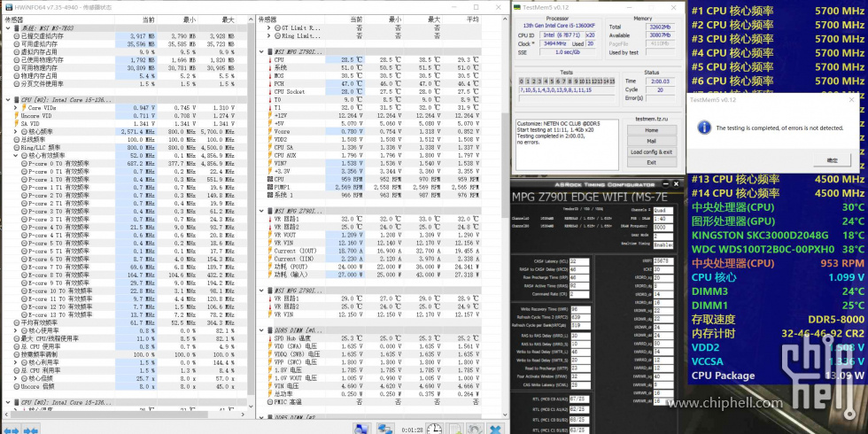This screenshot has height=434, width=868.
Task: Click the tREFI value field
Action: (663, 260)
